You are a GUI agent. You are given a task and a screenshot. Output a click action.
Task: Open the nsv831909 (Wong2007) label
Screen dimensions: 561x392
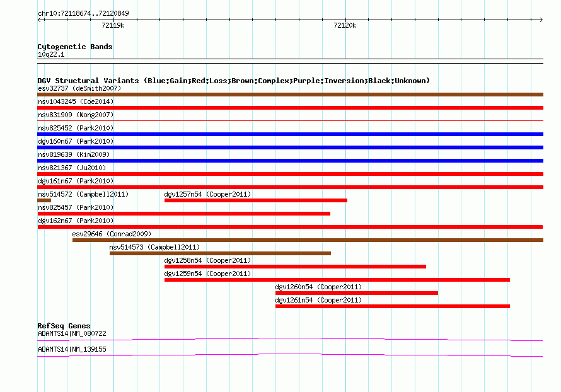tap(76, 115)
